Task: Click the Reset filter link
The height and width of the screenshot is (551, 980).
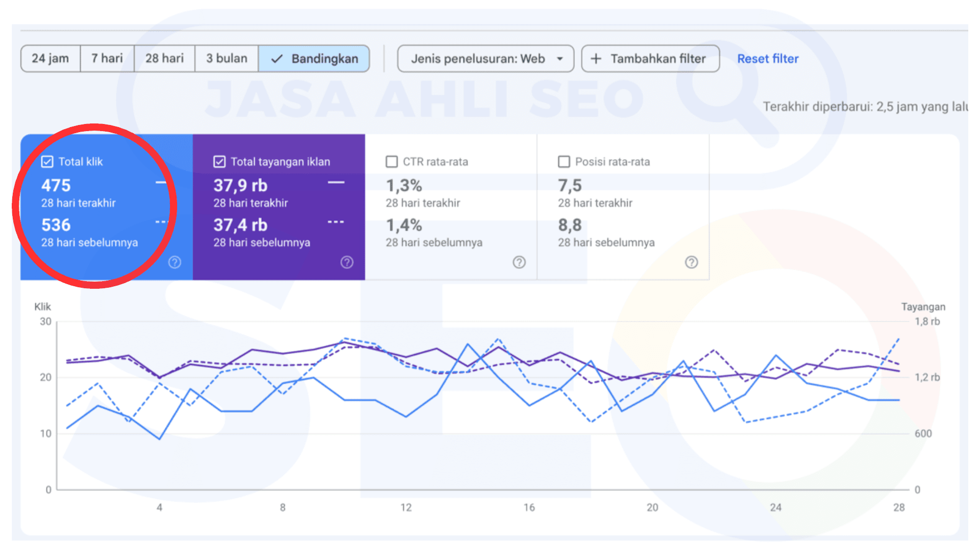Action: [x=768, y=59]
